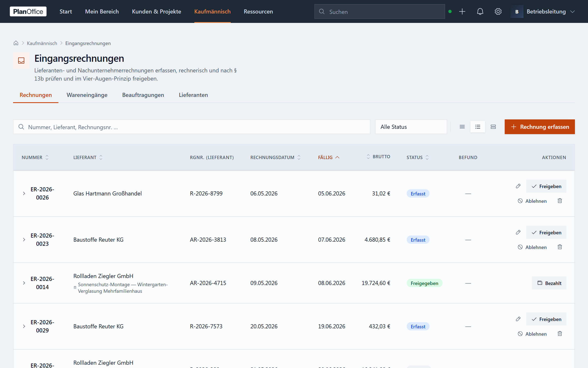This screenshot has width=588, height=368.
Task: Select the medium list density view
Action: pyautogui.click(x=478, y=127)
